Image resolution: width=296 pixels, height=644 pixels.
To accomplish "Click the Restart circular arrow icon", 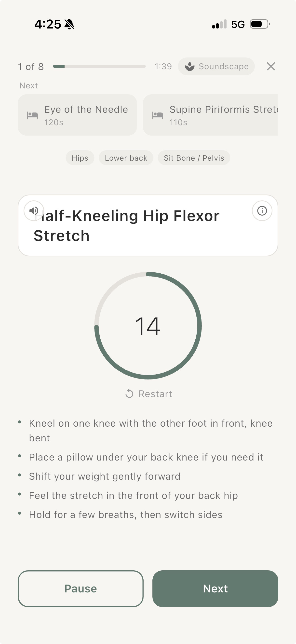I will click(x=129, y=393).
